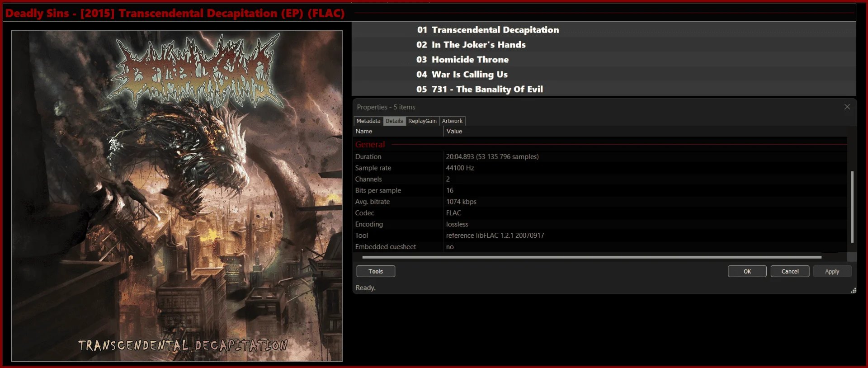The image size is (868, 368).
Task: Open the ReplayGain tab
Action: click(422, 121)
